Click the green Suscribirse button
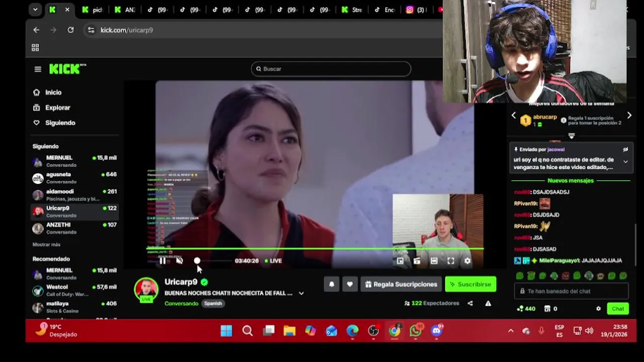Image resolution: width=644 pixels, height=362 pixels. click(x=470, y=284)
